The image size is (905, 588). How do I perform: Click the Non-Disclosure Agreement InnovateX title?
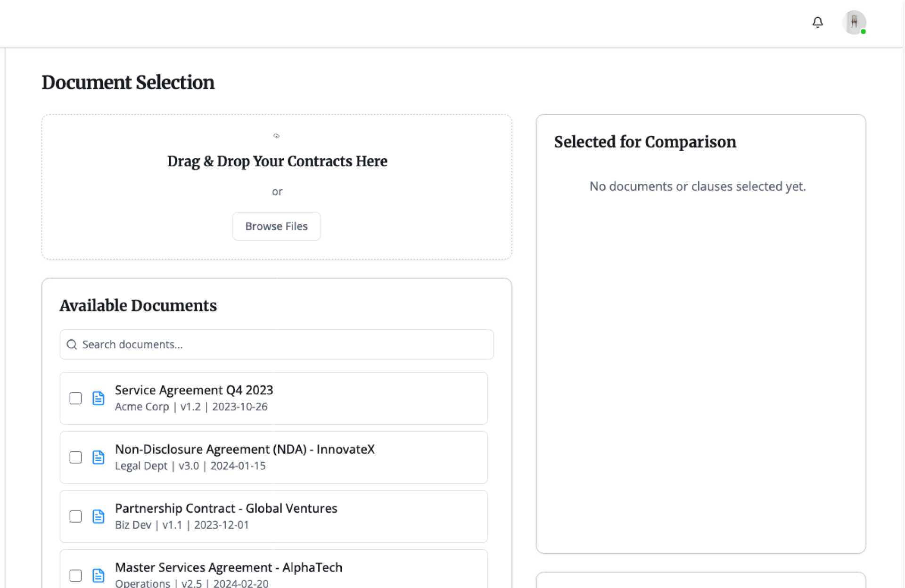pos(245,449)
